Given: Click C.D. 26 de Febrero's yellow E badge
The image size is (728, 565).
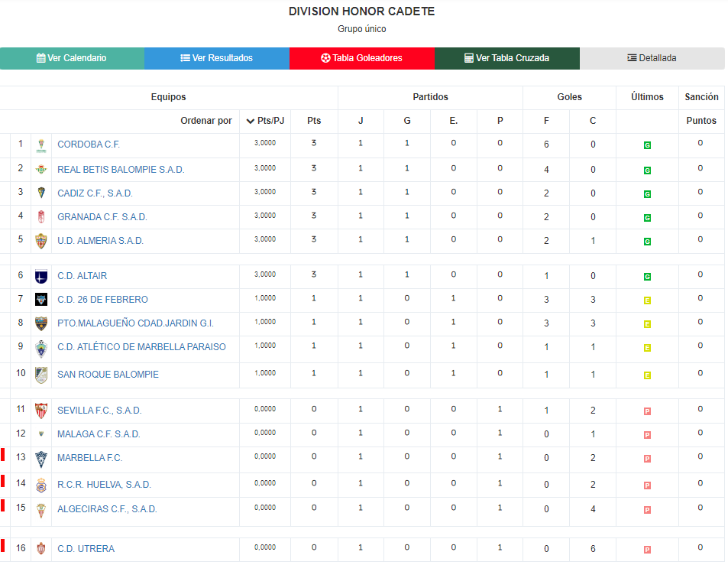Looking at the screenshot, I should tap(647, 300).
